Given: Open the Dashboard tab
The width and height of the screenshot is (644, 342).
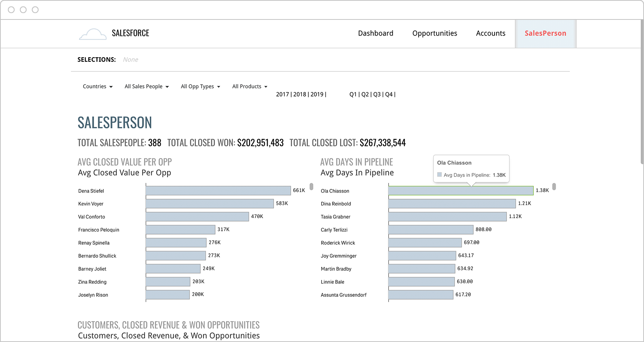Looking at the screenshot, I should [376, 33].
